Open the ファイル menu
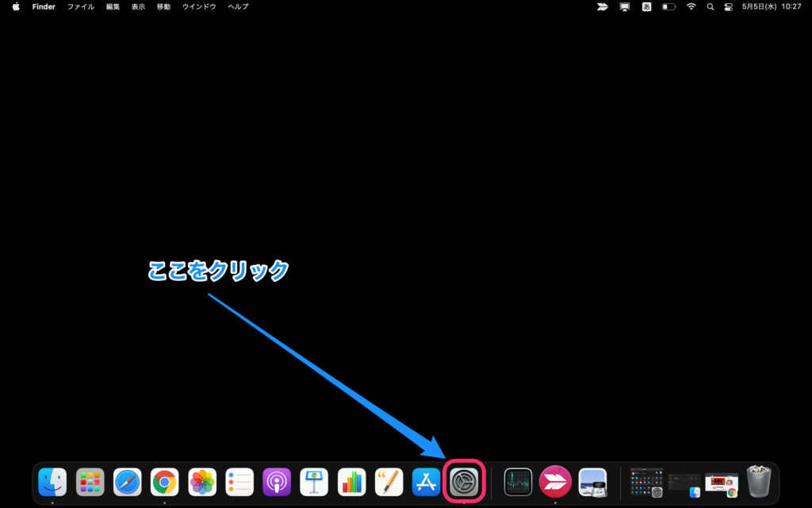The image size is (812, 508). click(x=81, y=6)
